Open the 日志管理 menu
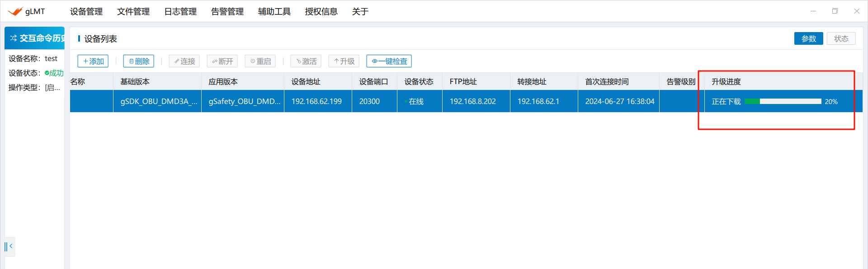The height and width of the screenshot is (269, 868). pos(180,11)
